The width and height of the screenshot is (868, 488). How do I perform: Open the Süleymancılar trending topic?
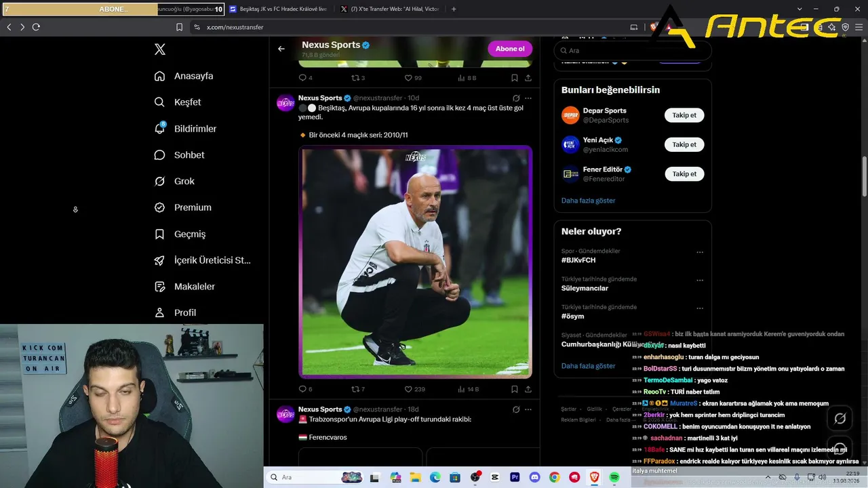(x=585, y=288)
